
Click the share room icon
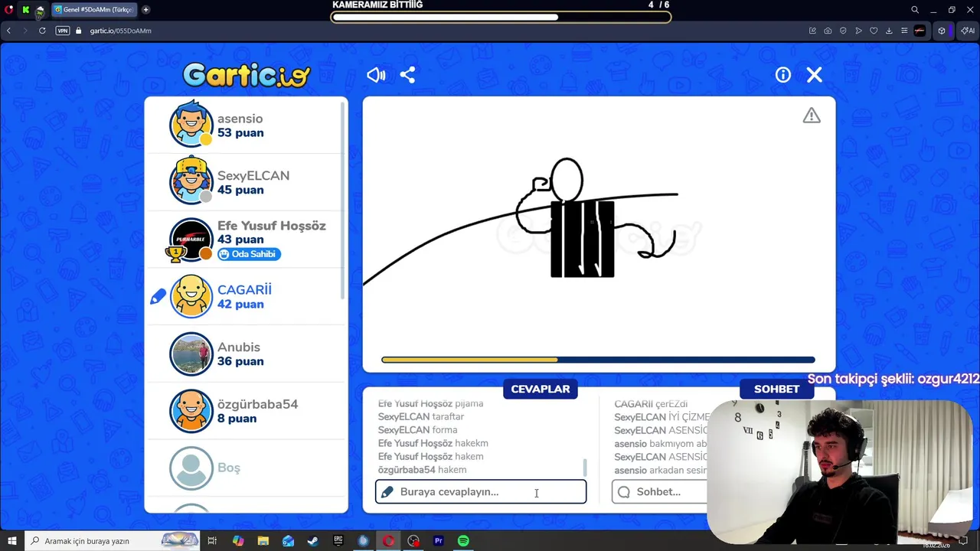(407, 74)
